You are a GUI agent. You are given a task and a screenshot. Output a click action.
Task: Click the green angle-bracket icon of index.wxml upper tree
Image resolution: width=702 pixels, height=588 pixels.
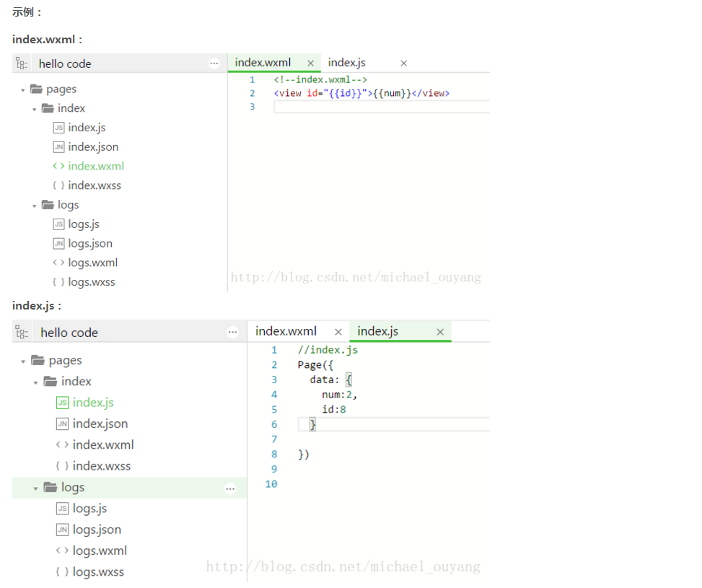point(58,166)
